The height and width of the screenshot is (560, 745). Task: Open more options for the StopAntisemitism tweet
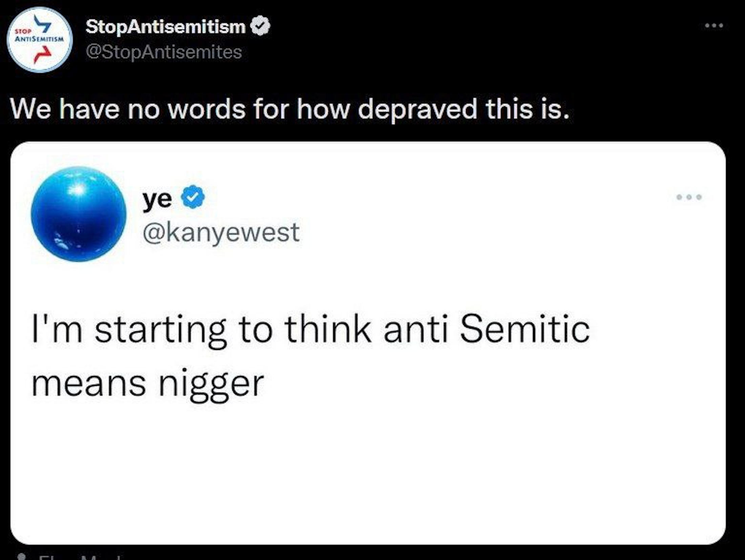point(714,25)
